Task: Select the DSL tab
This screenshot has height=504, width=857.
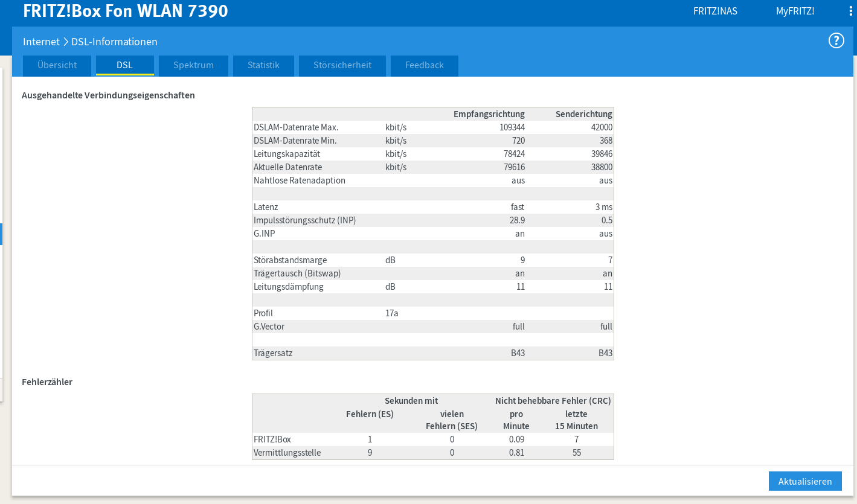Action: pyautogui.click(x=124, y=65)
